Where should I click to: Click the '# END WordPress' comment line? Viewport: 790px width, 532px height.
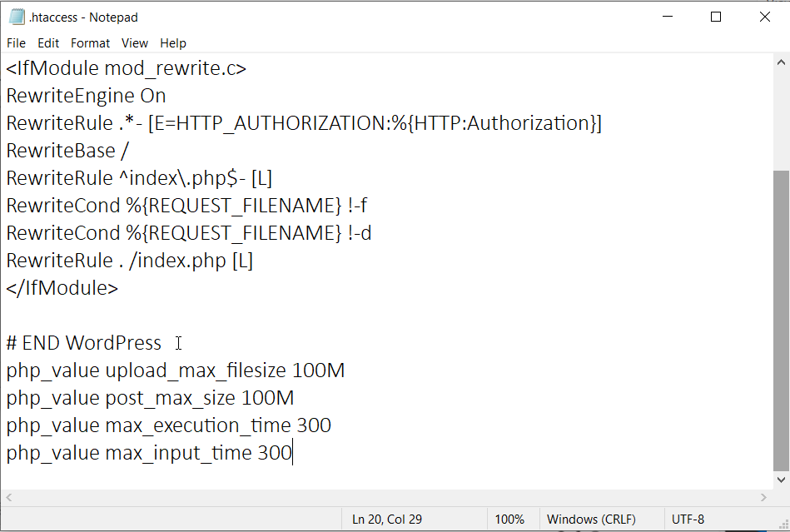tap(83, 343)
